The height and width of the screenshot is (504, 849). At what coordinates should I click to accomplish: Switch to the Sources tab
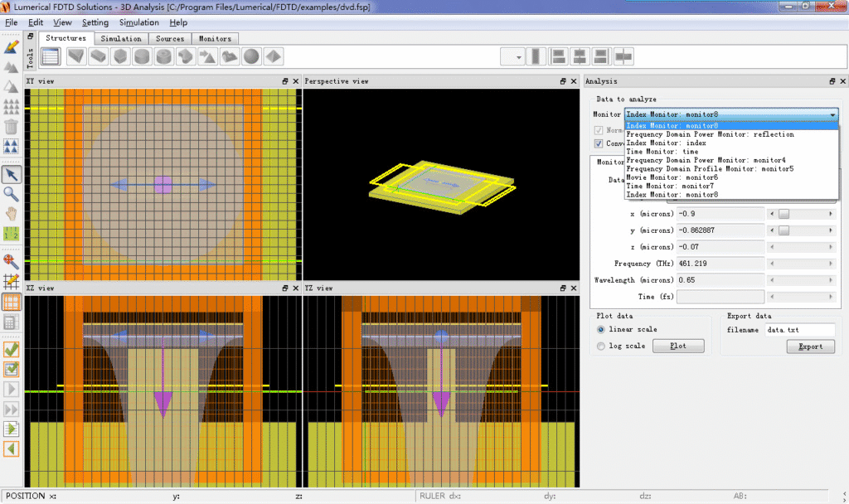click(x=170, y=38)
